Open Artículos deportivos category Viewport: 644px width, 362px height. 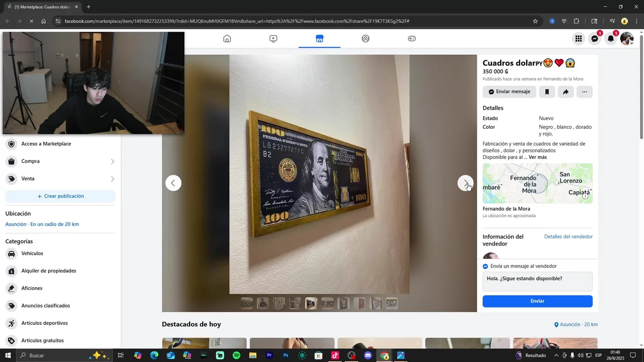tap(60, 323)
